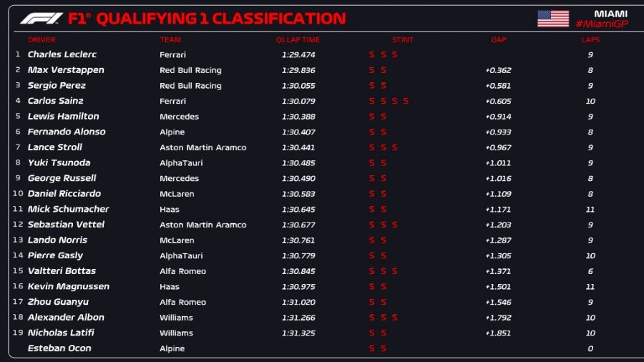Click the STINT column header

(403, 40)
